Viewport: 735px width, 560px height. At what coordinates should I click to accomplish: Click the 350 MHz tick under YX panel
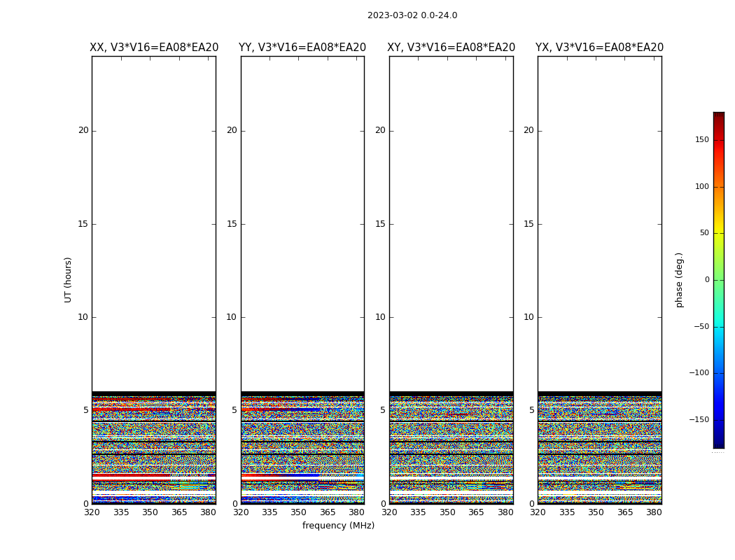coord(596,512)
